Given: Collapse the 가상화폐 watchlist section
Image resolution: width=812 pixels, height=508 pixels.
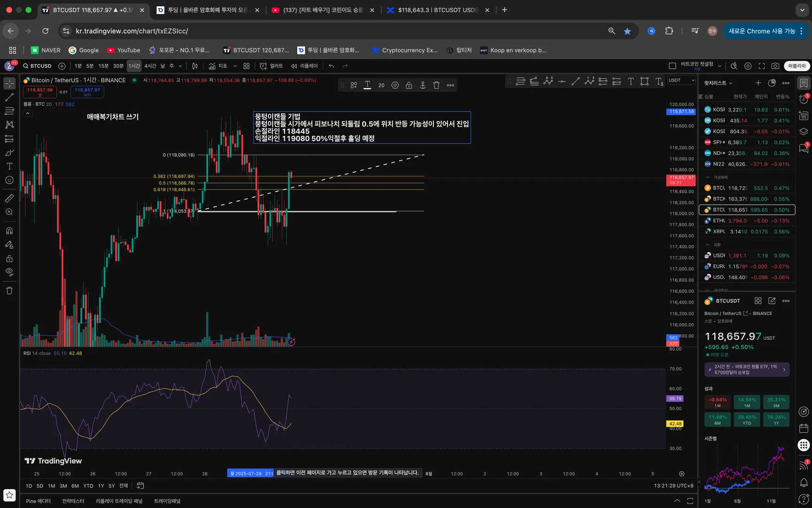Looking at the screenshot, I should coord(708,177).
